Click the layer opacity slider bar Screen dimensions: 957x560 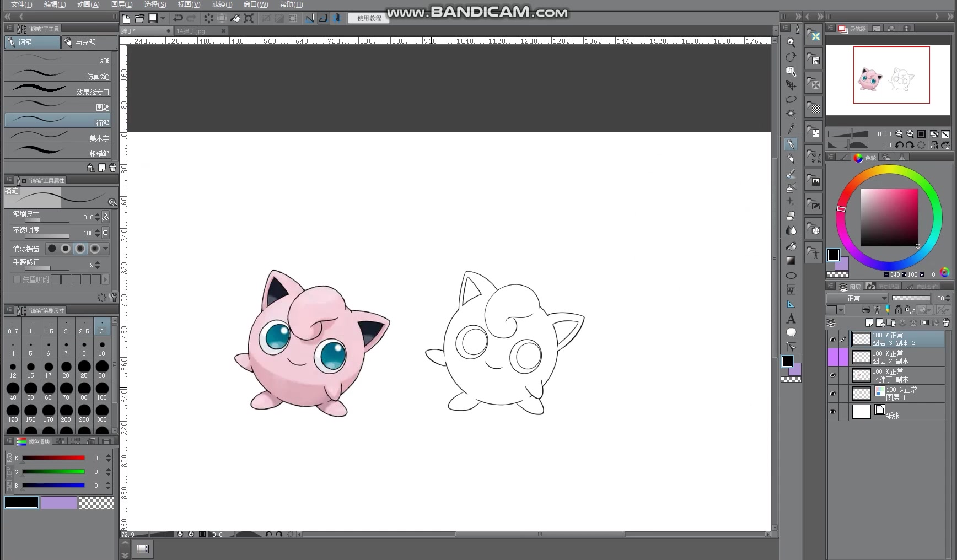click(x=911, y=298)
